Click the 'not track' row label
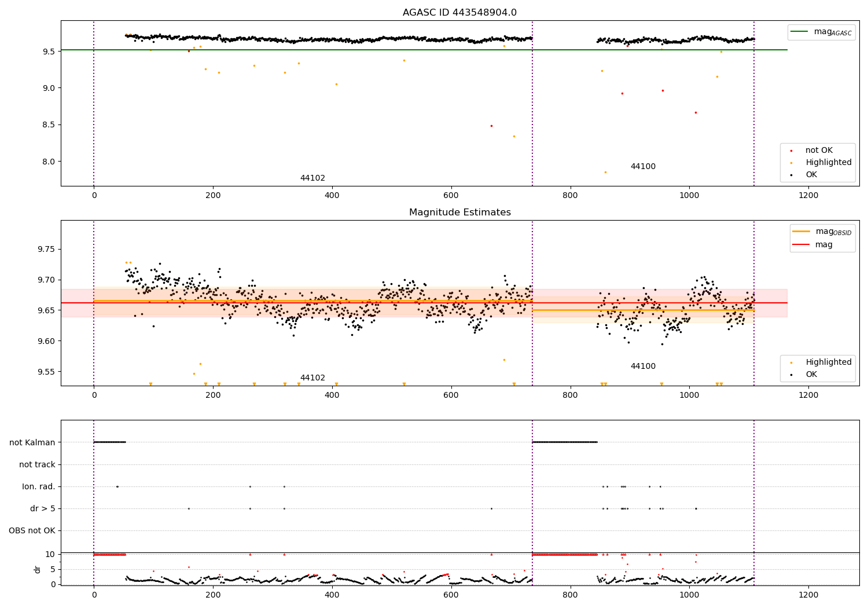The width and height of the screenshot is (868, 608). click(37, 465)
